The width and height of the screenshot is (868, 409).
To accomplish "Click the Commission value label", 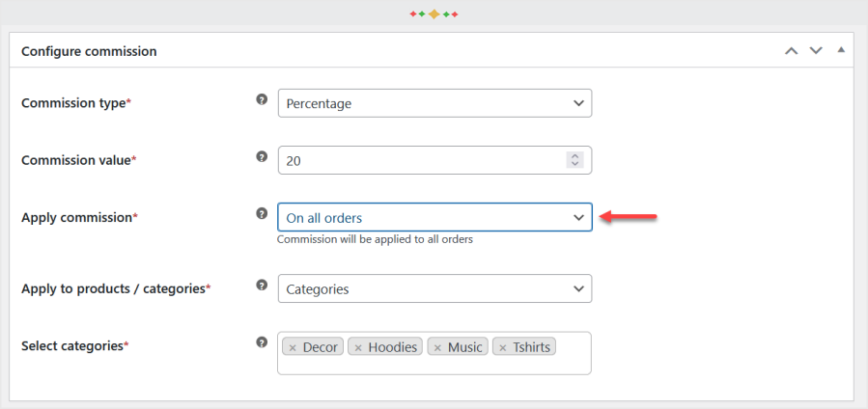I will pos(78,160).
